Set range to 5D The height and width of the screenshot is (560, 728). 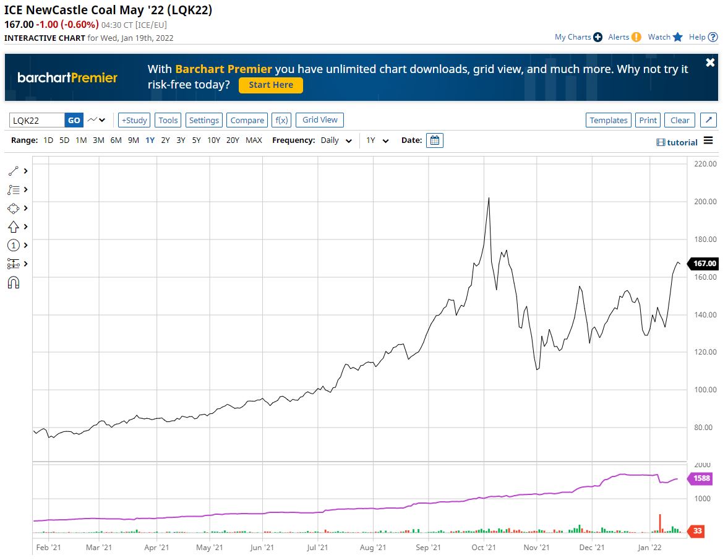click(64, 140)
